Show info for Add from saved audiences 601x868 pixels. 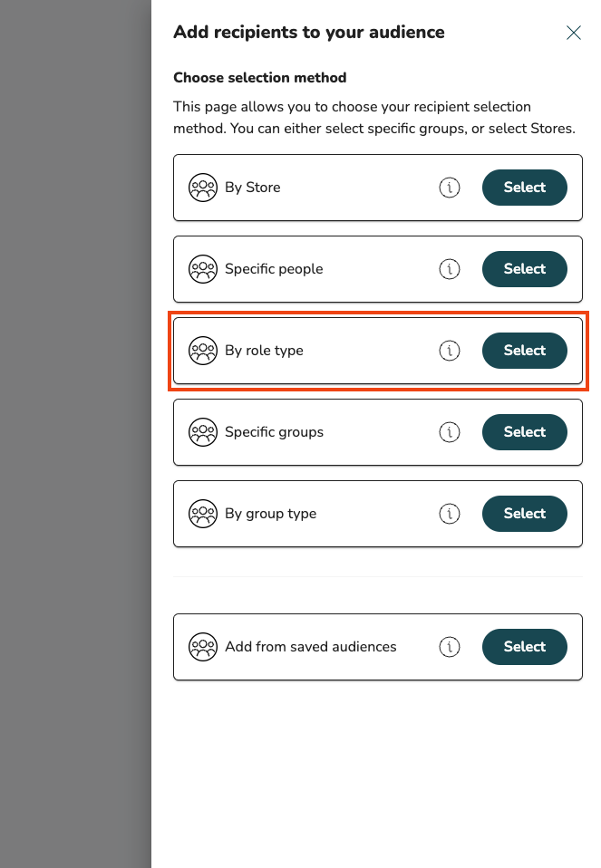pos(450,647)
